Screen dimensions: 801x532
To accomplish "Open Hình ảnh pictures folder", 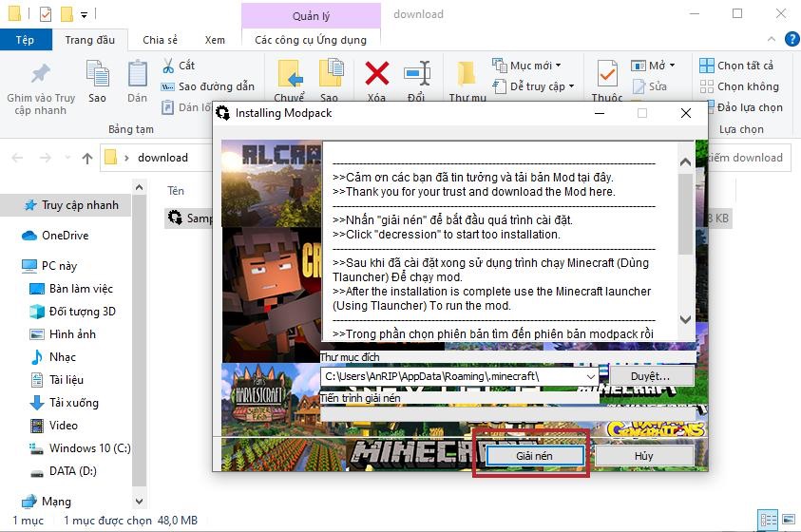I will 63,334.
